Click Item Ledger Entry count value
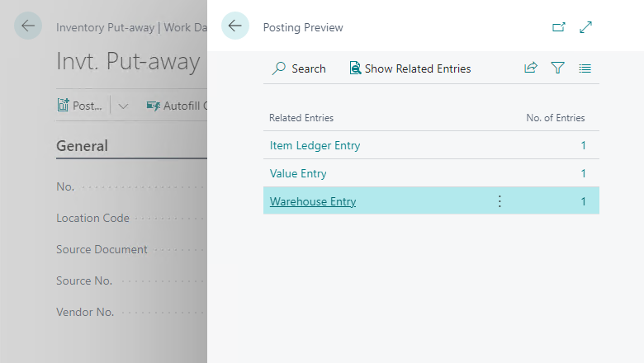This screenshot has width=644, height=363. [583, 145]
